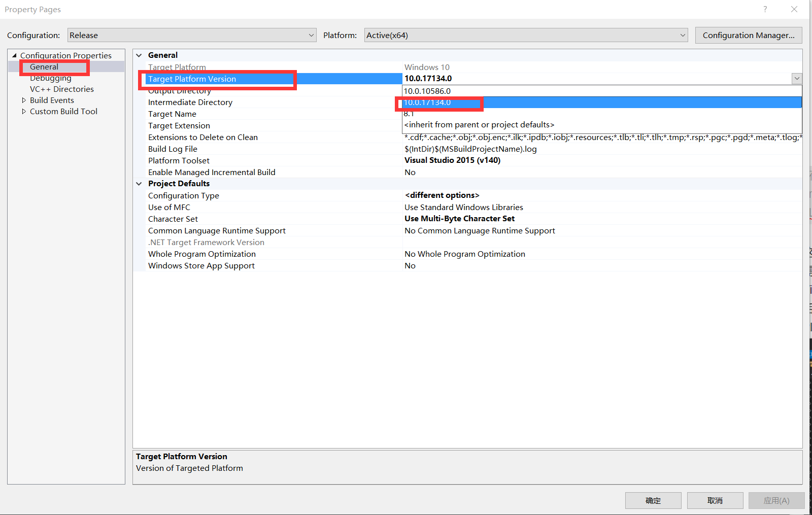Choose inherit from parent or project defaults
Image resolution: width=812 pixels, height=515 pixels.
pyautogui.click(x=479, y=124)
